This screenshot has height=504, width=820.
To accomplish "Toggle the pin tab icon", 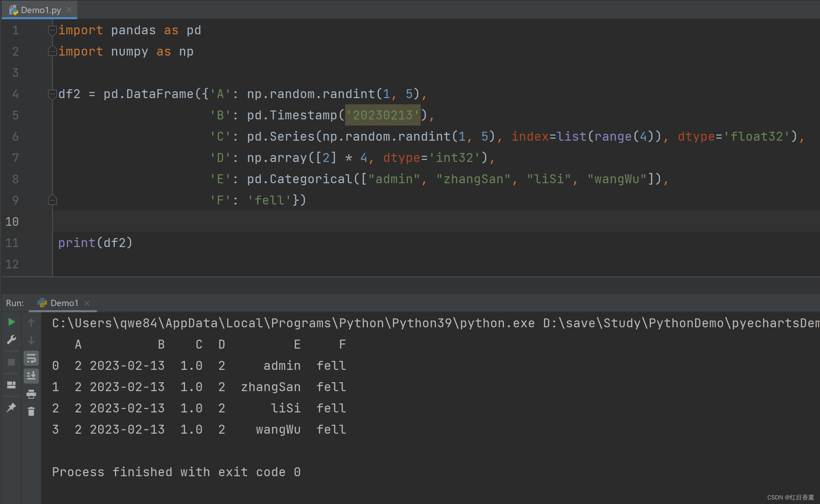I will tap(11, 407).
